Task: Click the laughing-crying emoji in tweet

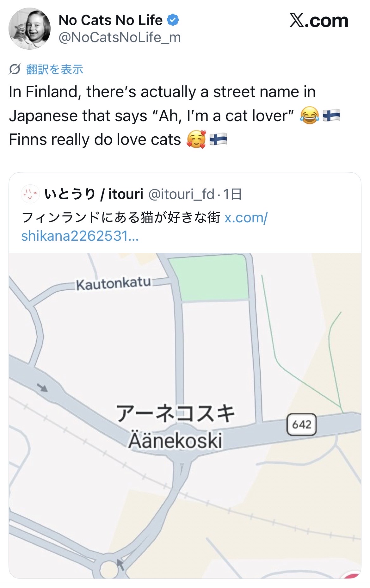Action: (309, 116)
